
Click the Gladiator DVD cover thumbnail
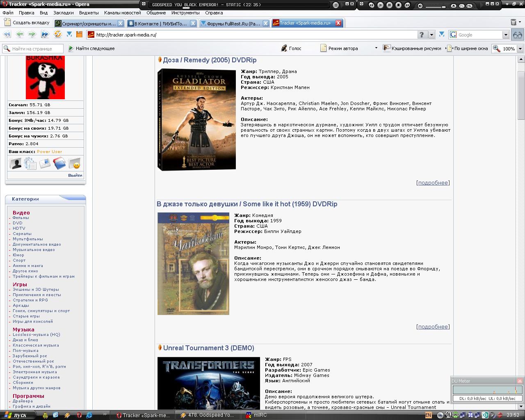[197, 119]
